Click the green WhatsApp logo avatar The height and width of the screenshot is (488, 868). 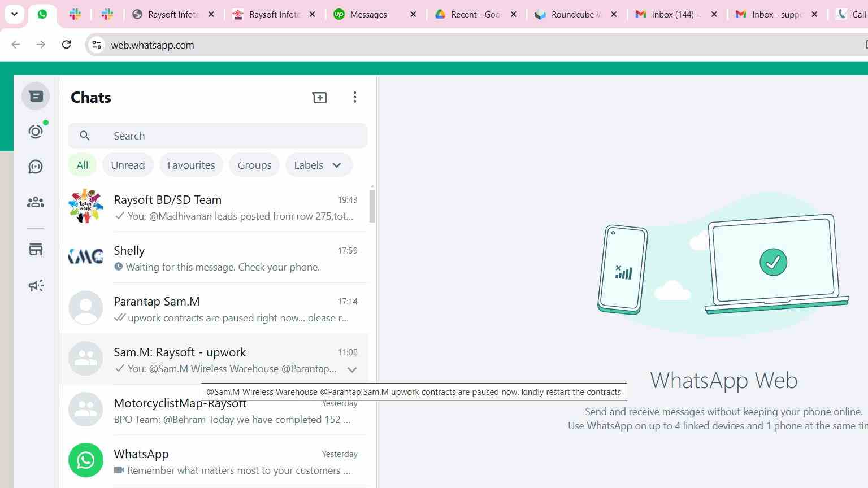tap(86, 460)
